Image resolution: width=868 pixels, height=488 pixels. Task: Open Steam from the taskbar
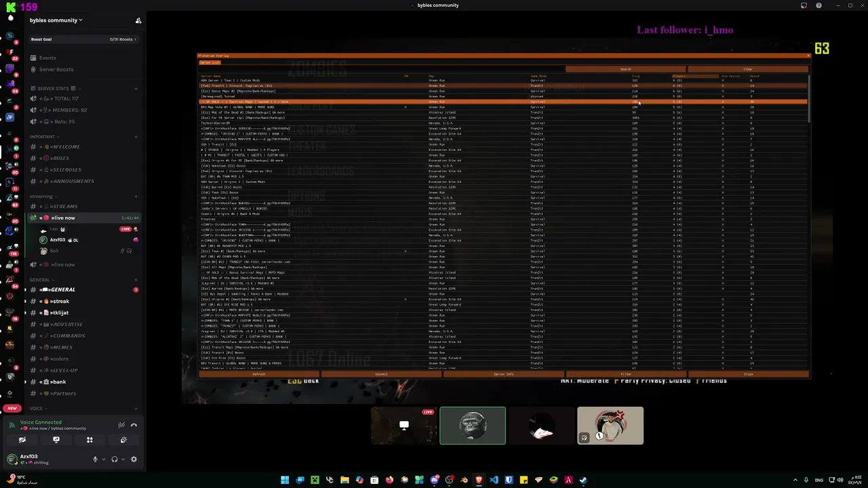point(583,480)
